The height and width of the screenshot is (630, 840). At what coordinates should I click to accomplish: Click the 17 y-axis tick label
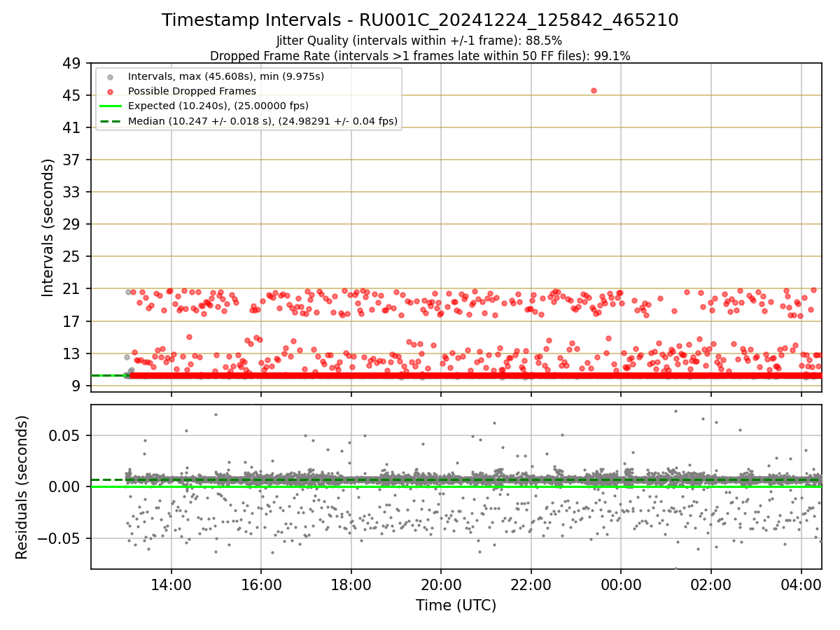click(72, 322)
